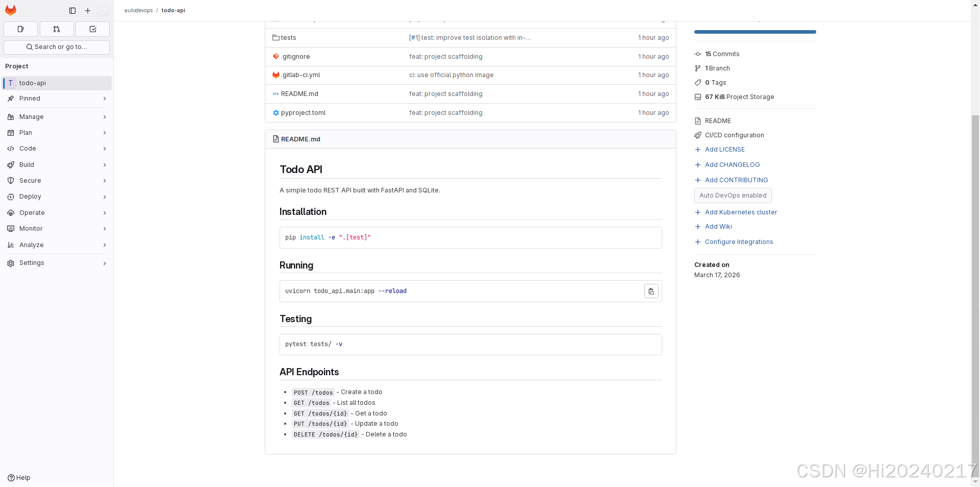The height and width of the screenshot is (487, 980).
Task: Open the tests folder
Action: tap(288, 38)
